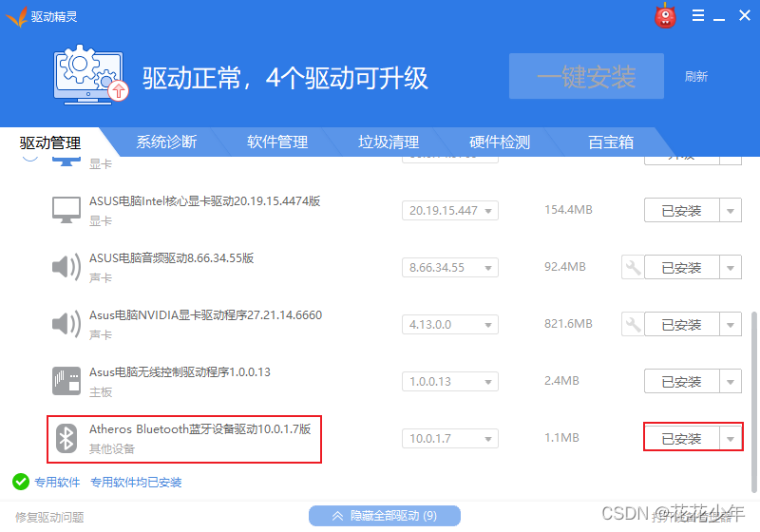This screenshot has height=532, width=760.
Task: Click green checkmark icon beside 专用软件
Action: 21,482
